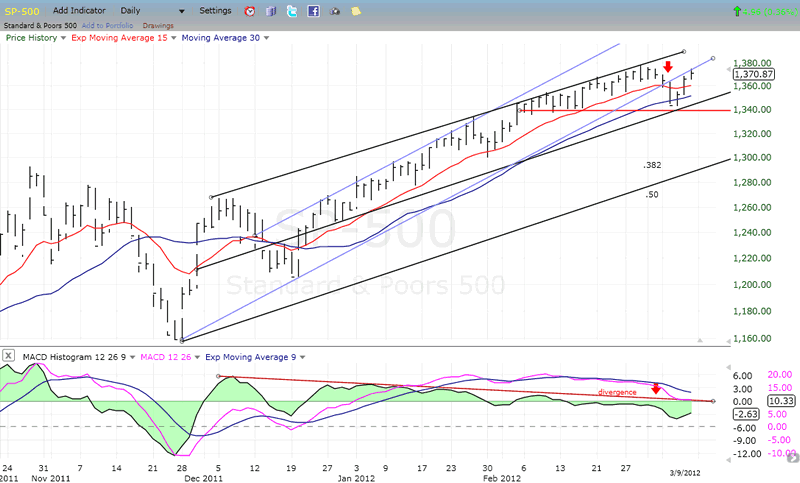
Task: Expand Moving Average 30 options
Action: tap(266, 38)
